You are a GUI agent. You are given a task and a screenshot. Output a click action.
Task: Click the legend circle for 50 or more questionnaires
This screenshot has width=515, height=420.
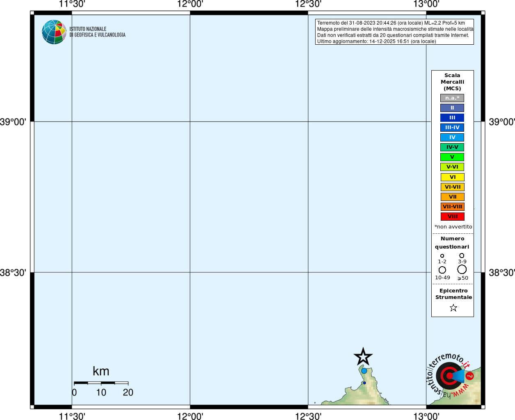pyautogui.click(x=462, y=269)
